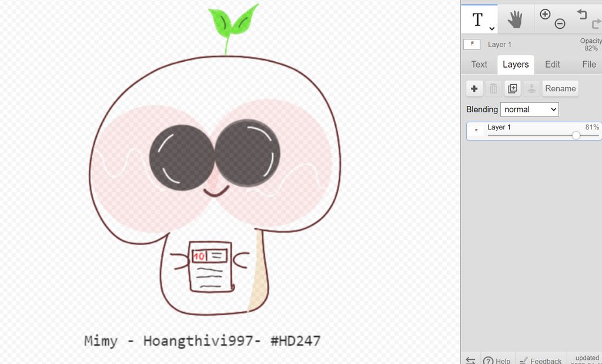Adjust the Layer 1 opacity slider
Screen dimensions: 602x364
(x=543, y=135)
